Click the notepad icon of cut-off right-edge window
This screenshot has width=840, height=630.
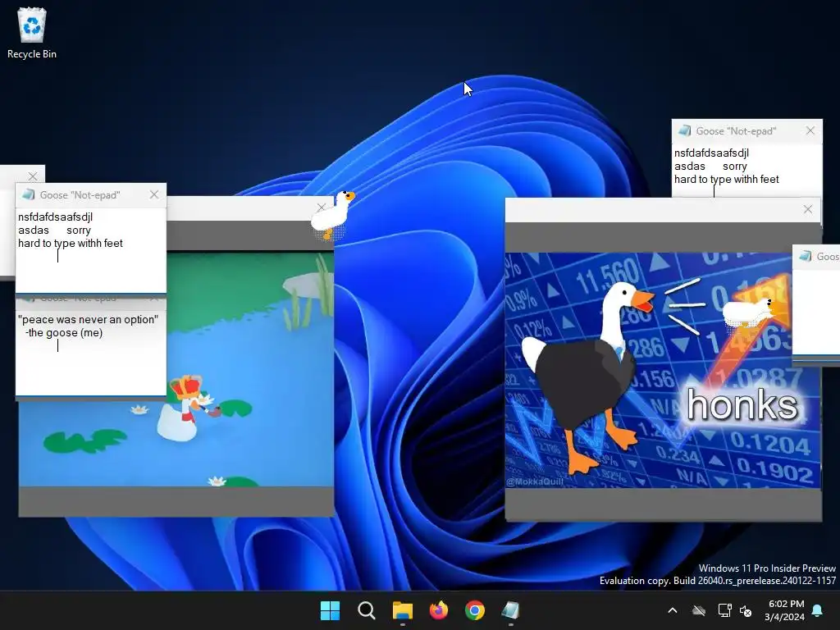806,256
